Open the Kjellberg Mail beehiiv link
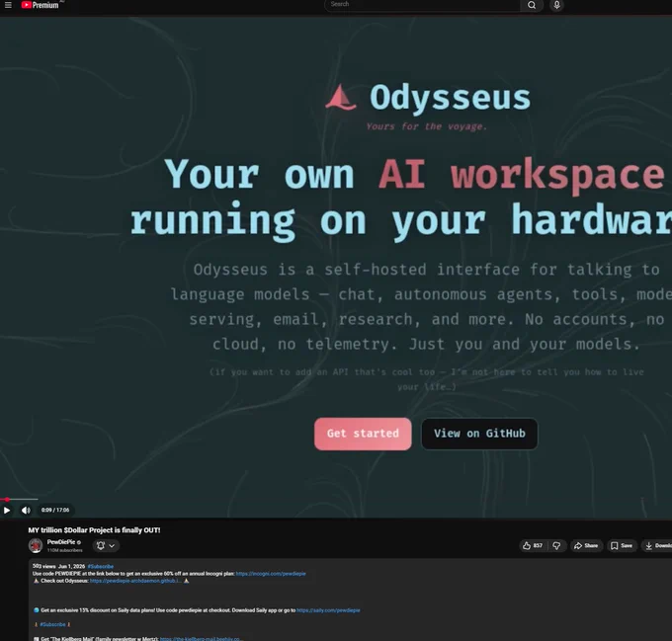672x641 pixels. pyautogui.click(x=201, y=638)
